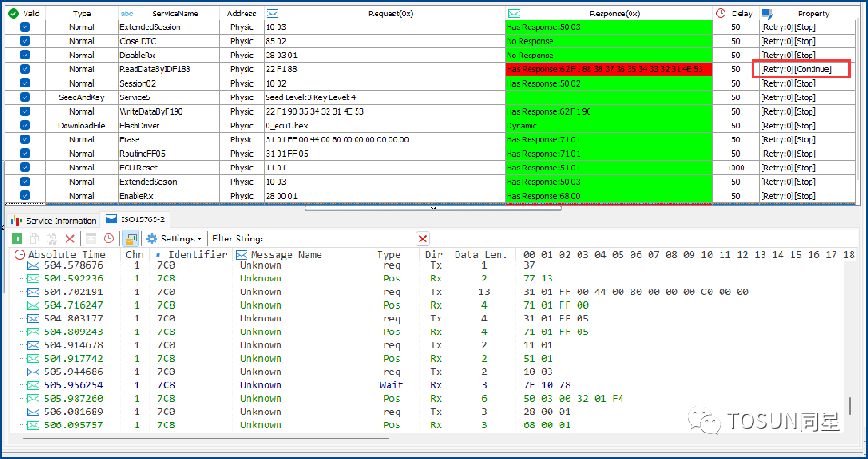Clear the filter string with red X
Screen dimensions: 868x459
pyautogui.click(x=423, y=239)
